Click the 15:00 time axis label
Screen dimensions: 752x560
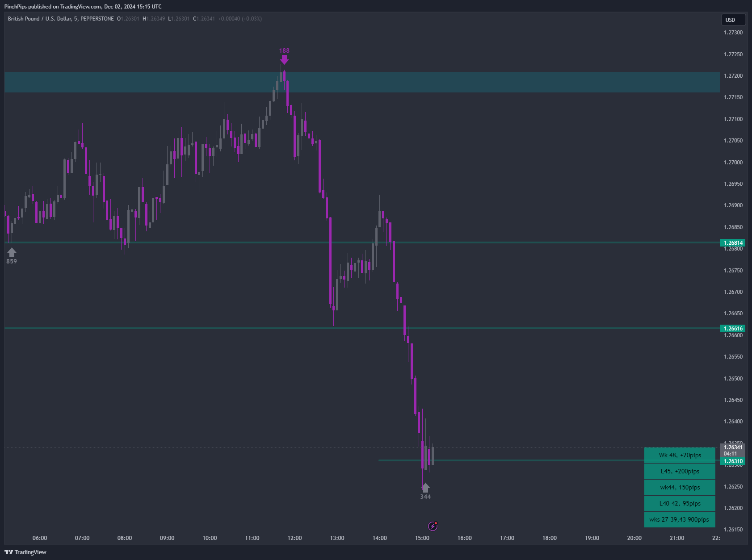coord(422,538)
